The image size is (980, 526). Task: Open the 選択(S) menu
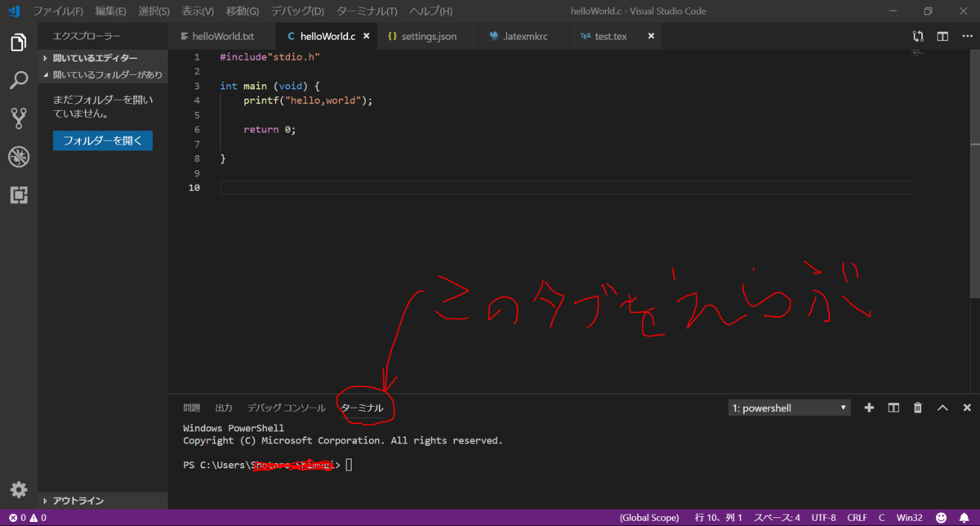[x=154, y=11]
